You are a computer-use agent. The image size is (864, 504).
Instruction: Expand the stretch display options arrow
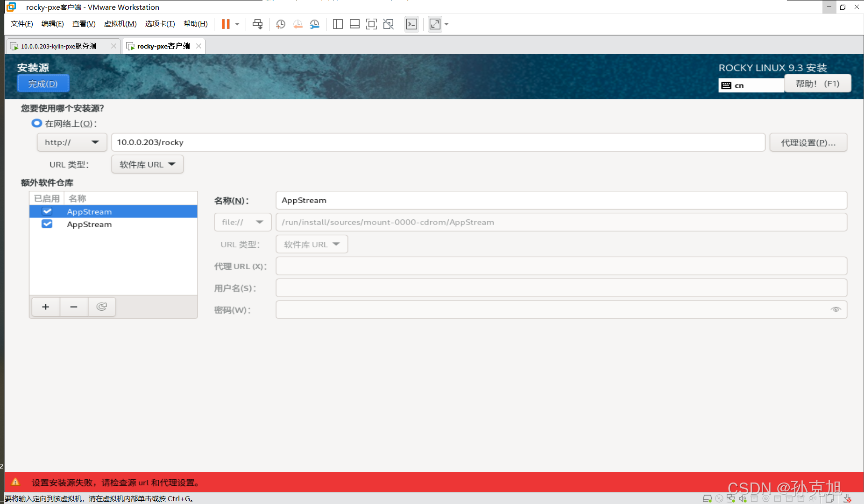[x=446, y=24]
